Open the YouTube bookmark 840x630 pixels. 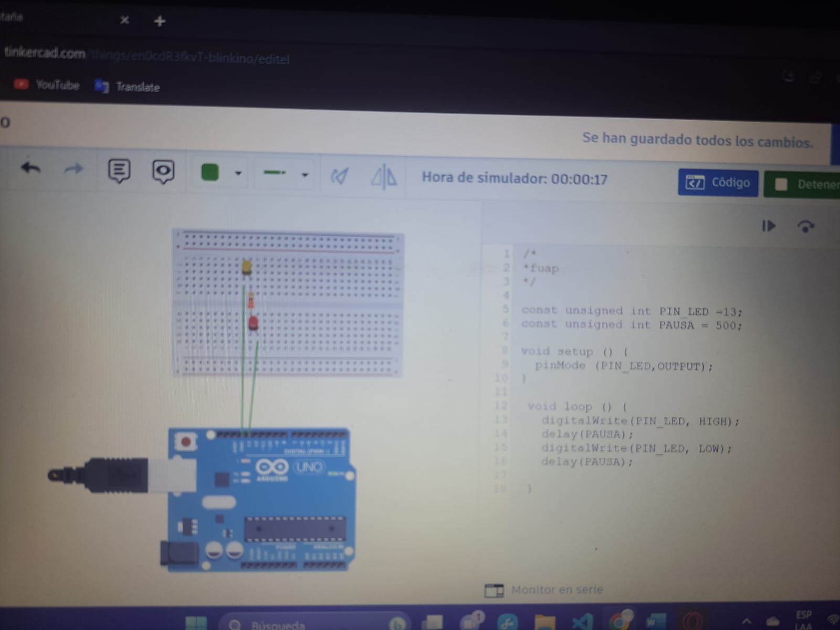pyautogui.click(x=47, y=85)
